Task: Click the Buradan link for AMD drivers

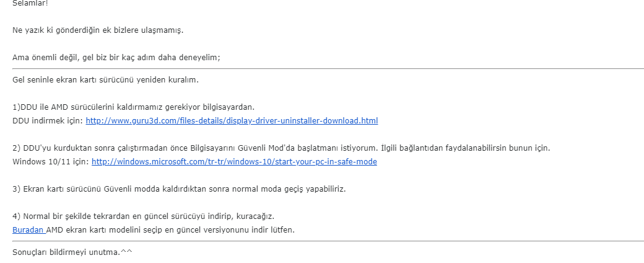Action: pyautogui.click(x=28, y=230)
